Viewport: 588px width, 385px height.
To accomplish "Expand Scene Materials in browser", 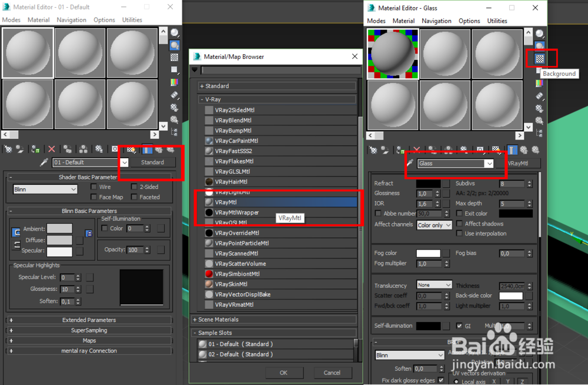I will click(274, 319).
